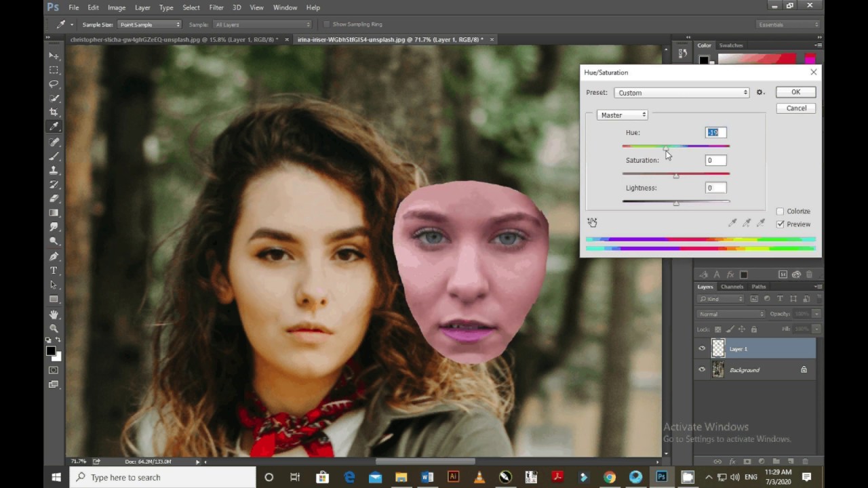Expand the Master channel dropdown
The image size is (868, 488).
point(623,115)
